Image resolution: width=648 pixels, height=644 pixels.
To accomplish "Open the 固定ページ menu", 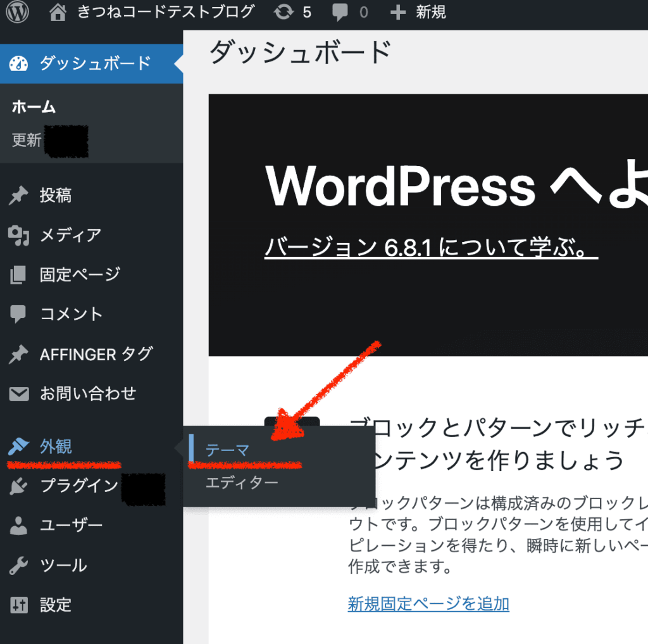I will [80, 275].
